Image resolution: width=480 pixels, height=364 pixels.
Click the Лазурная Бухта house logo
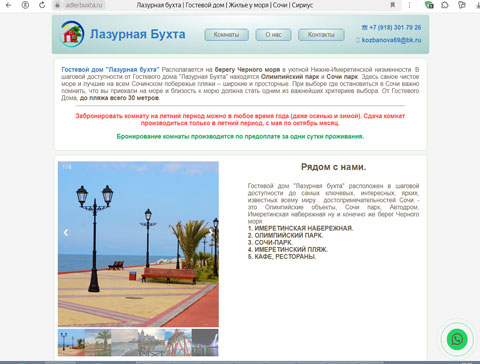[72, 34]
